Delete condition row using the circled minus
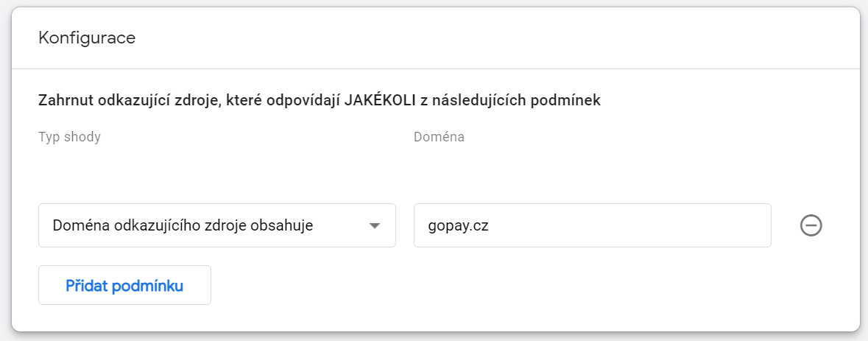The width and height of the screenshot is (868, 341). [811, 225]
